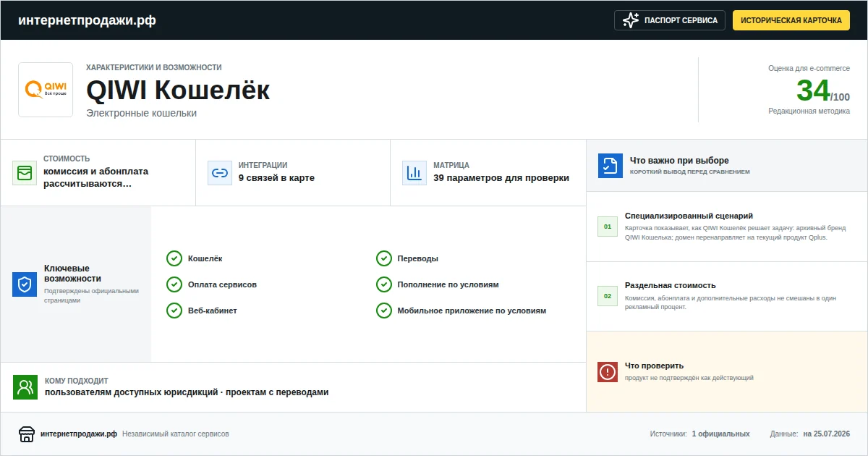Click the 01 step badge
This screenshot has width=868, height=456.
click(x=608, y=227)
